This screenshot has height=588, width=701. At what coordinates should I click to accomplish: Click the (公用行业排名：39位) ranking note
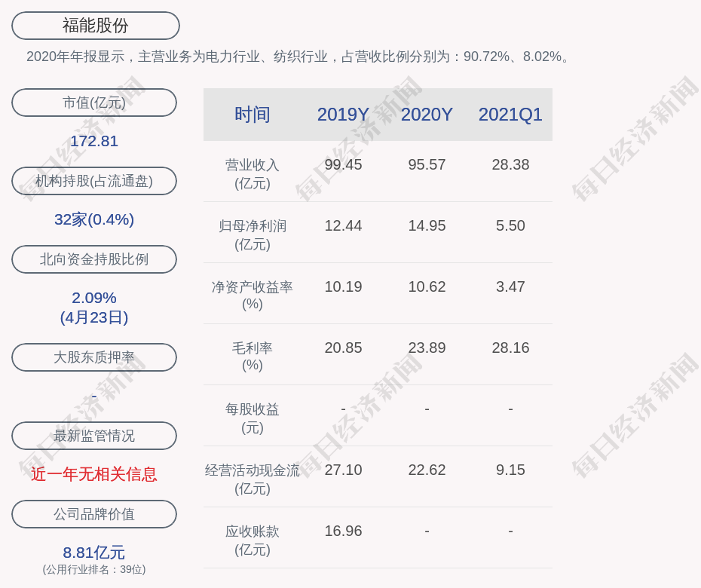[94, 569]
